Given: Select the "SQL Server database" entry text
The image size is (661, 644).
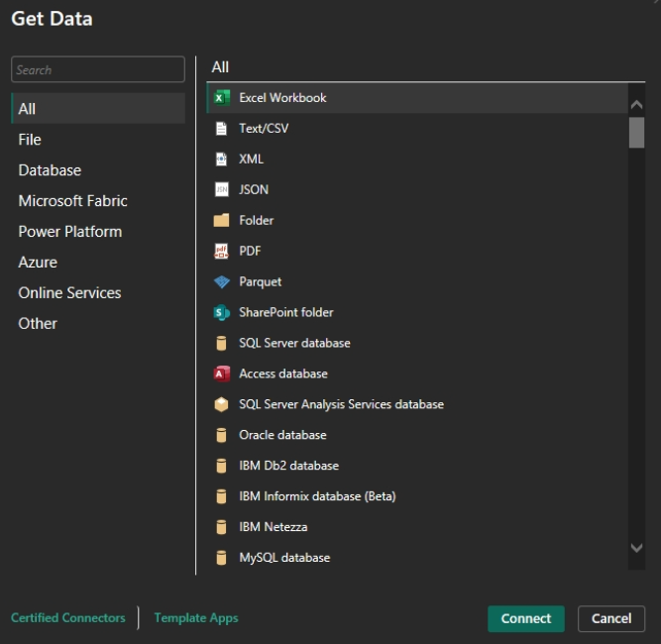Looking at the screenshot, I should coord(294,343).
